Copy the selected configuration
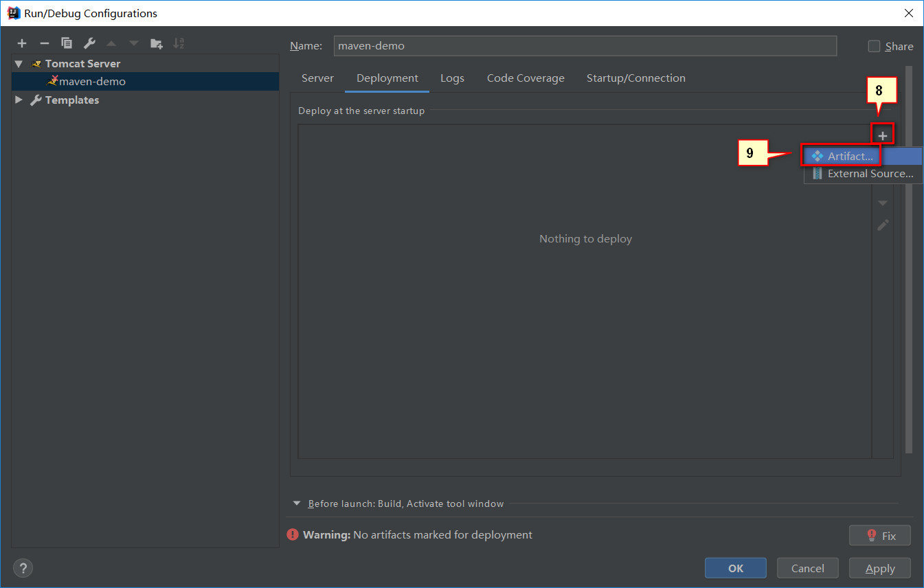This screenshot has height=588, width=924. pyautogui.click(x=67, y=44)
